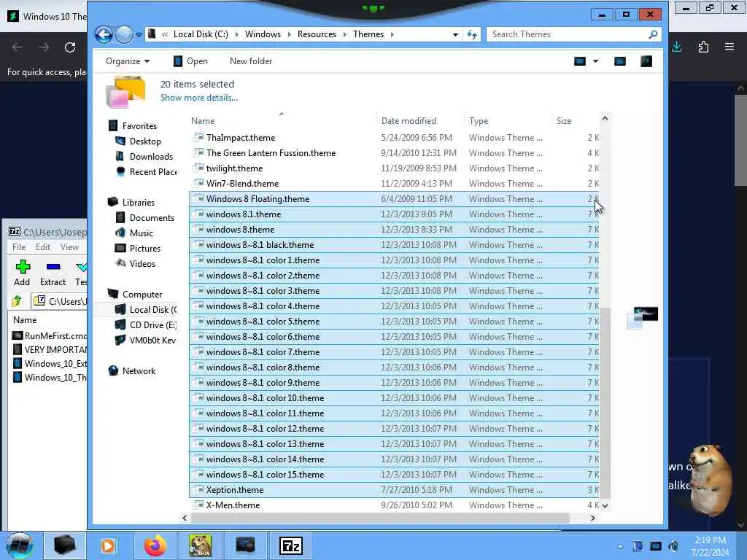Open the Organize menu
This screenshot has width=747, height=560.
pos(127,61)
